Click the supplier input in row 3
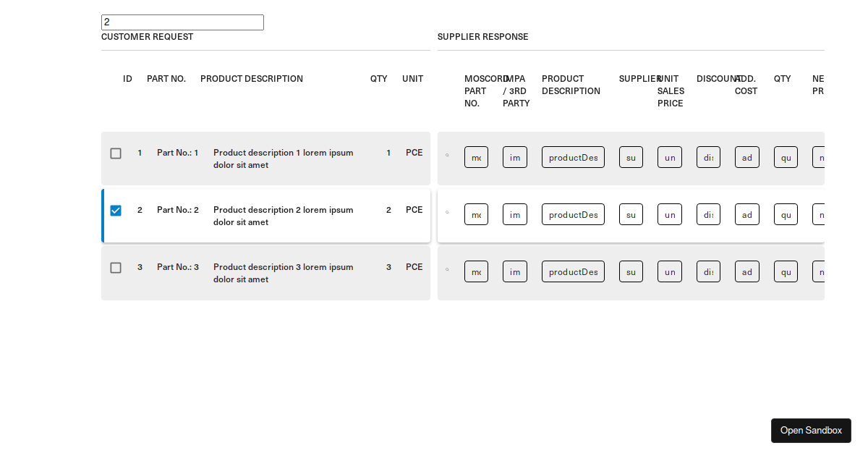The image size is (868, 456). [631, 271]
